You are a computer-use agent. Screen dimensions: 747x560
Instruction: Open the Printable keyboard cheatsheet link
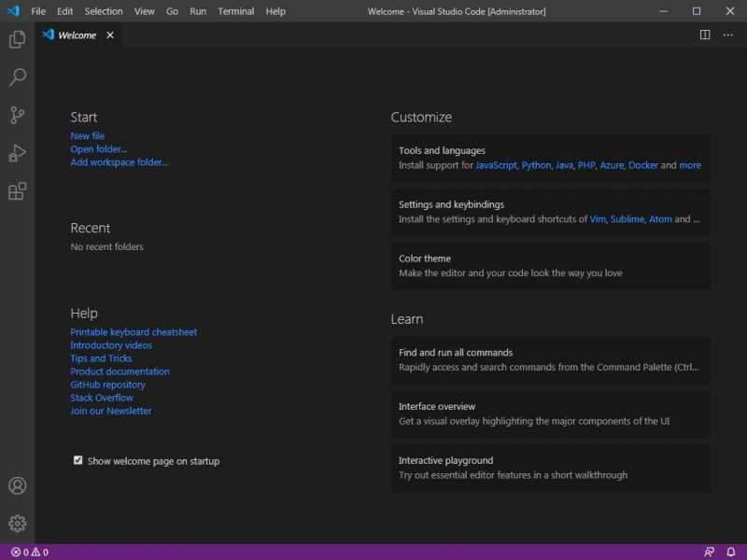pyautogui.click(x=134, y=331)
